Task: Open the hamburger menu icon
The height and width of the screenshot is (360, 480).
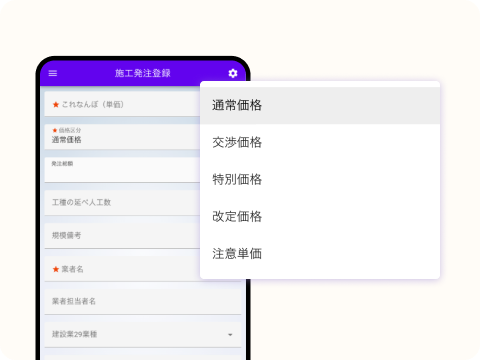Action: click(53, 73)
